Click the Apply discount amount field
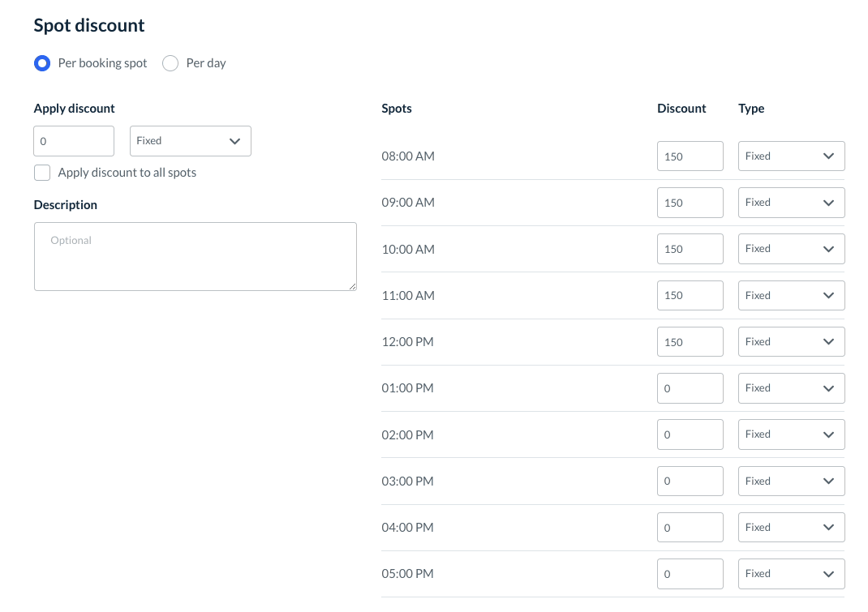868x612 pixels. pyautogui.click(x=74, y=141)
